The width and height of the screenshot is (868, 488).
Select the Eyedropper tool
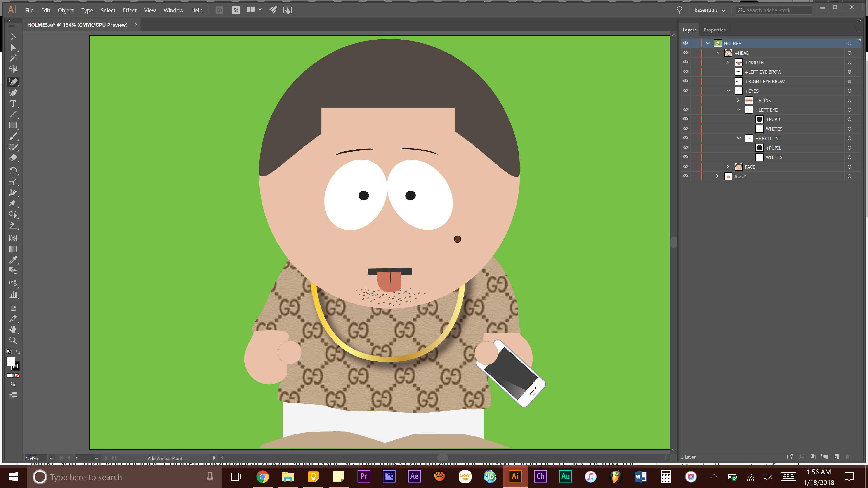coord(13,260)
